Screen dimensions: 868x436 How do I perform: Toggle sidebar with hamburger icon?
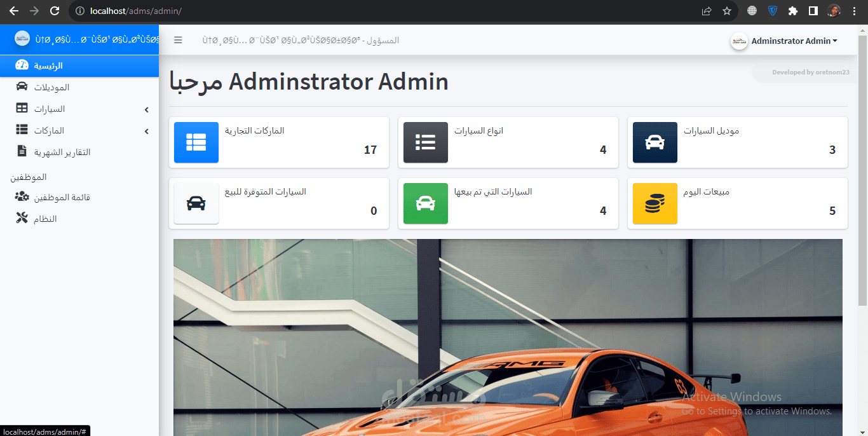pyautogui.click(x=178, y=40)
